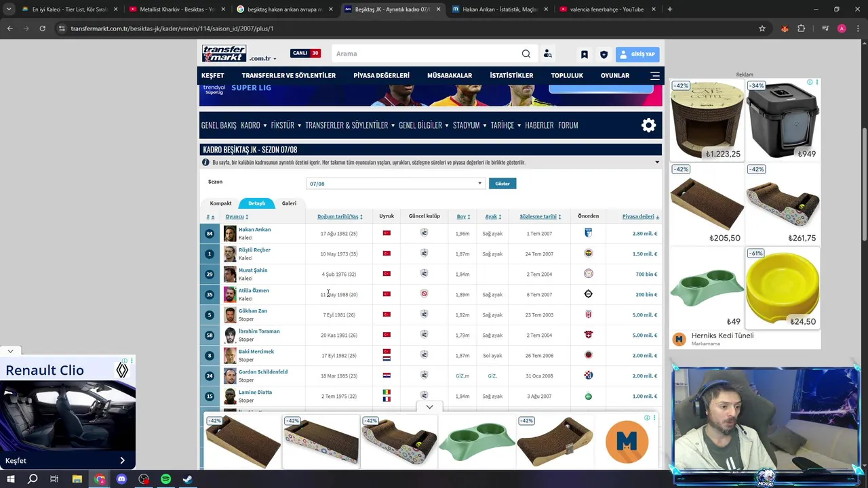Viewport: 868px width, 488px height.
Task: Click the shield icon in header
Action: coord(604,54)
